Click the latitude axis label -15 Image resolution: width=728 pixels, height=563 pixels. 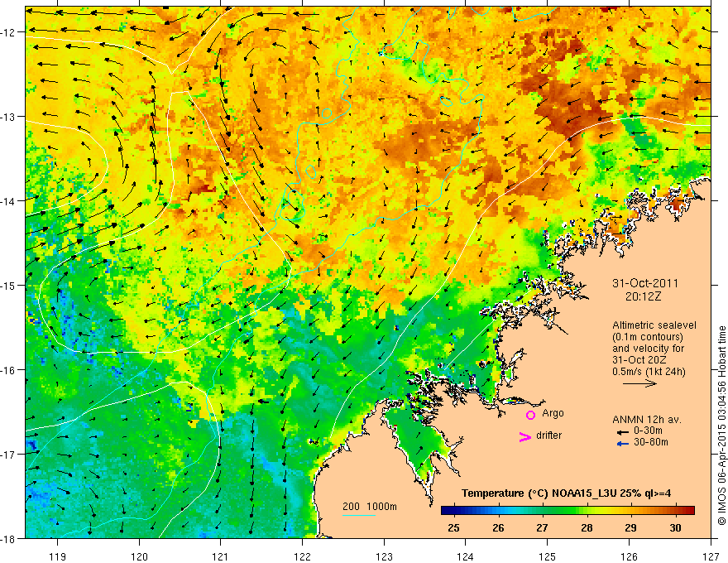(x=8, y=286)
